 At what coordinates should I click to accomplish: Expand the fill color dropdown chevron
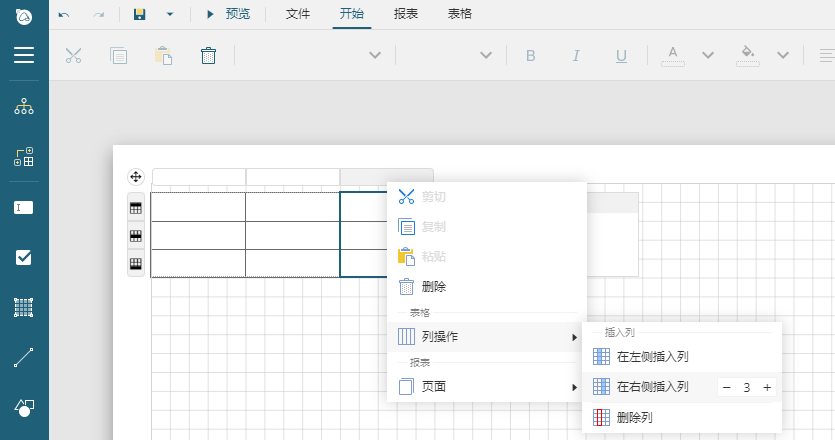tap(783, 55)
